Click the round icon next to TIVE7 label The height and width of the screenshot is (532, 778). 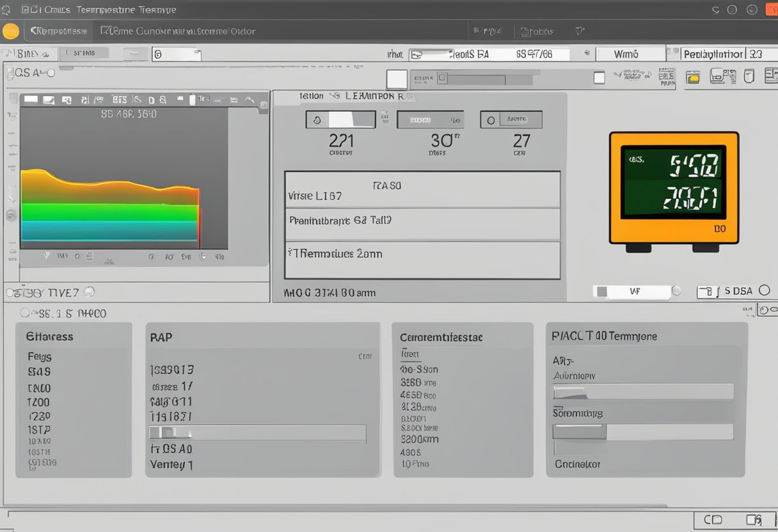click(89, 292)
